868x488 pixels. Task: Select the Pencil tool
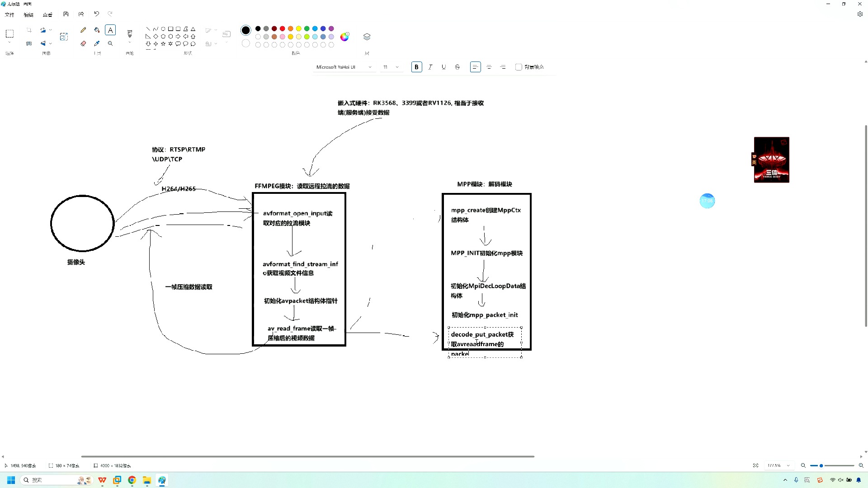click(x=83, y=30)
